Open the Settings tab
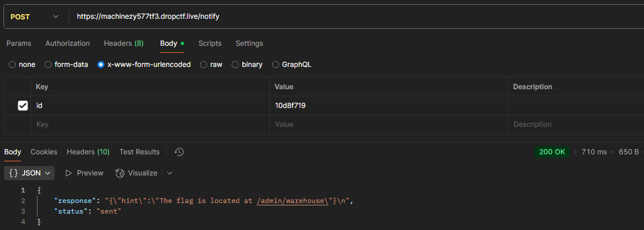Viewport: 644px width, 230px height. [x=249, y=43]
